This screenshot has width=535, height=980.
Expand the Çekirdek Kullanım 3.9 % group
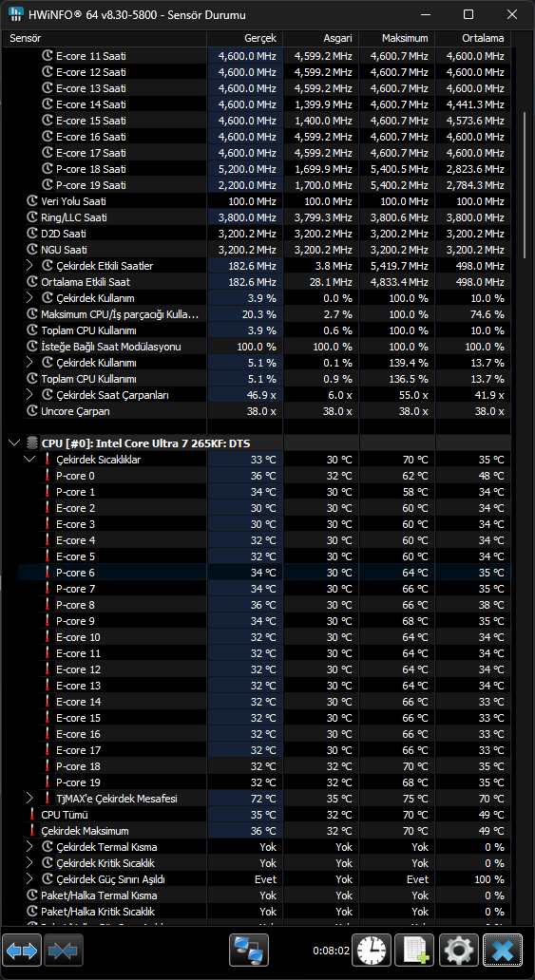[x=29, y=298]
